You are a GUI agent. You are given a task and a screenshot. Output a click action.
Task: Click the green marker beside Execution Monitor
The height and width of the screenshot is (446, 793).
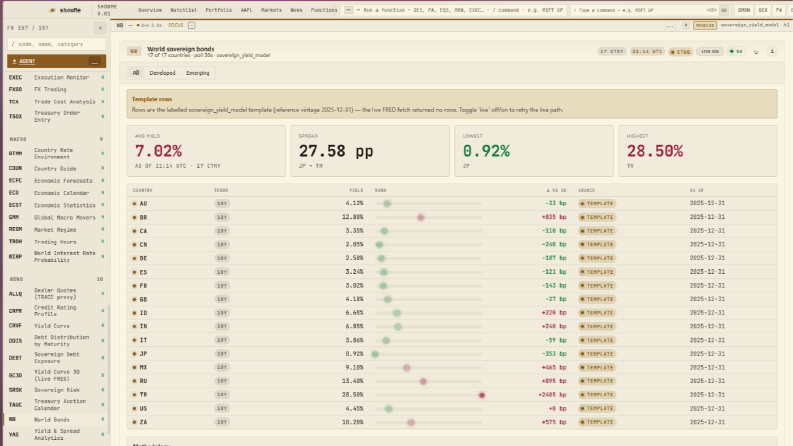pos(103,77)
